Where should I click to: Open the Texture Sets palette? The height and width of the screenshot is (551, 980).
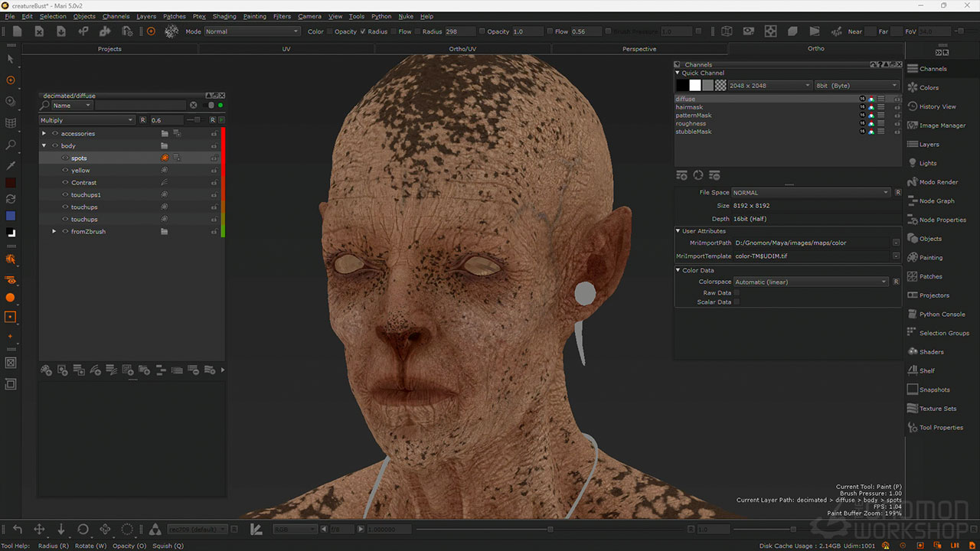pyautogui.click(x=937, y=409)
